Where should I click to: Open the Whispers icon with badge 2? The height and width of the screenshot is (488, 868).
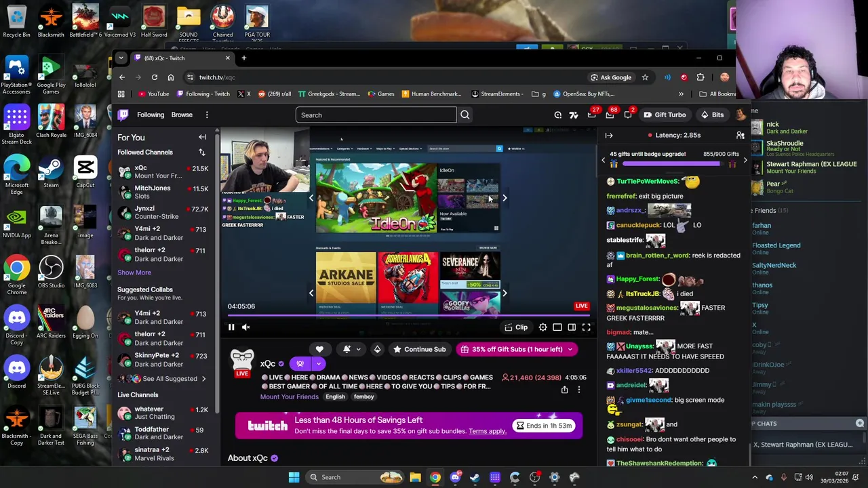coord(628,115)
